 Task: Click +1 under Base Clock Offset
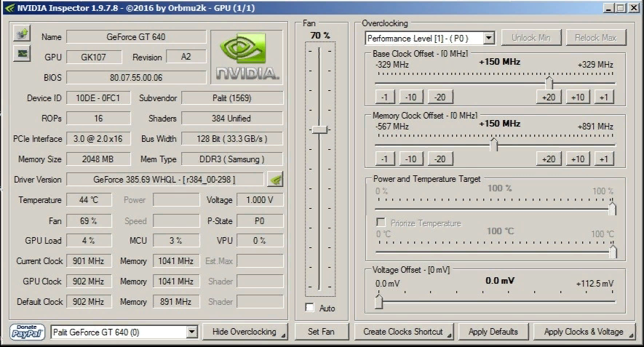(604, 97)
